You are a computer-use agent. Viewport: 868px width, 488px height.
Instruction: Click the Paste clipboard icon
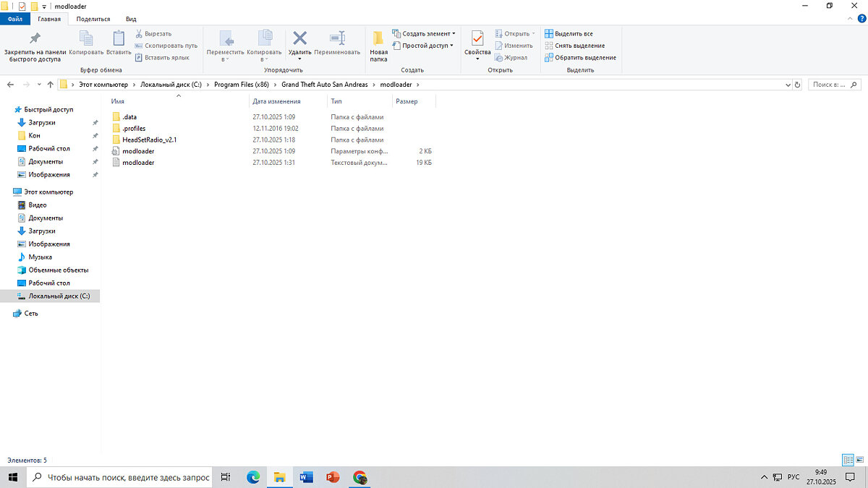click(119, 40)
